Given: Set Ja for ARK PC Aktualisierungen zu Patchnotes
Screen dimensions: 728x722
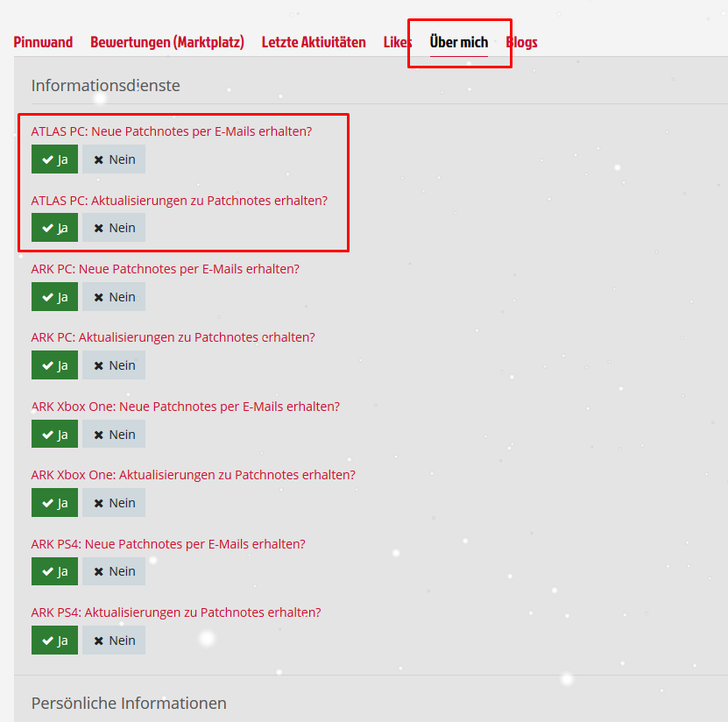Looking at the screenshot, I should point(55,365).
